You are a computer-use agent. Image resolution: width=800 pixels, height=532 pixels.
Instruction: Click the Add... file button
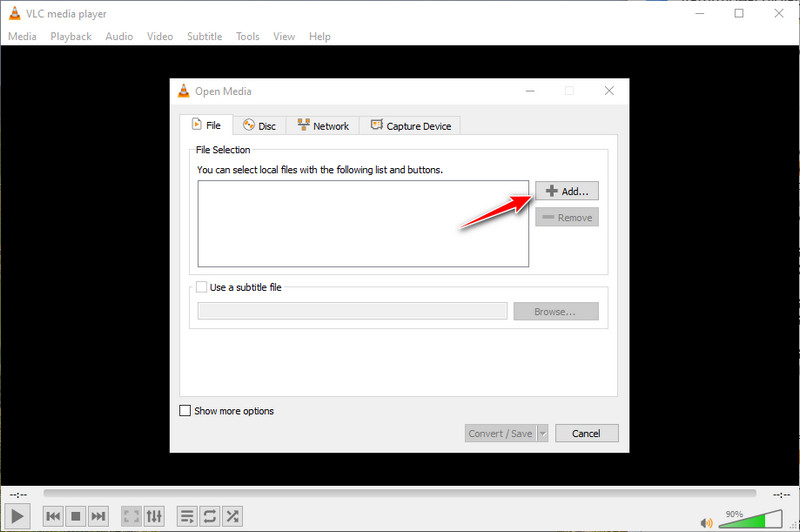tap(567, 191)
